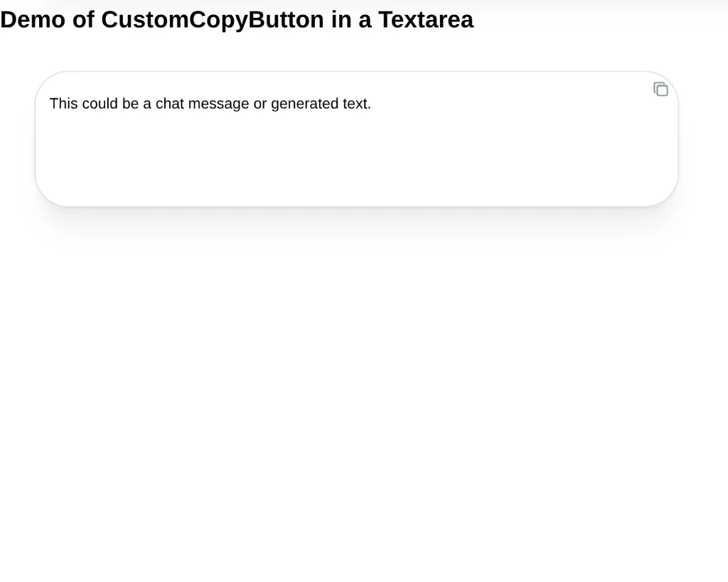Screen dimensions: 728x582
Task: Click the word "chat" in the textarea
Action: (170, 104)
